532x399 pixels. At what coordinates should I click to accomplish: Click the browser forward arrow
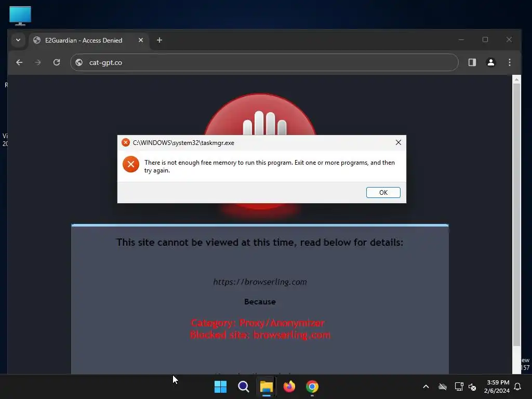[37, 62]
